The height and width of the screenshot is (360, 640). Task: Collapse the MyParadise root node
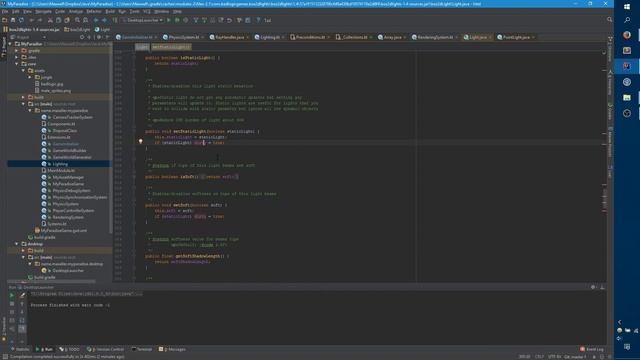(10, 44)
